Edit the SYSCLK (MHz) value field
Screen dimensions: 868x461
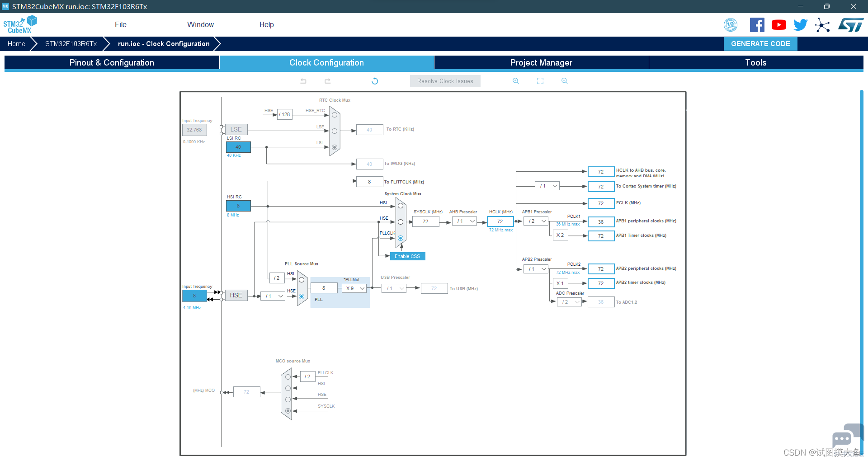coord(425,221)
